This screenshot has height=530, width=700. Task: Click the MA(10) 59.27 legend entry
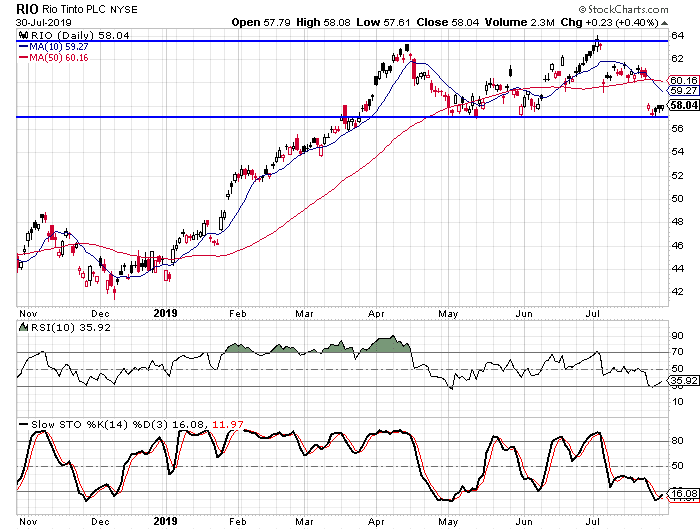(x=54, y=46)
